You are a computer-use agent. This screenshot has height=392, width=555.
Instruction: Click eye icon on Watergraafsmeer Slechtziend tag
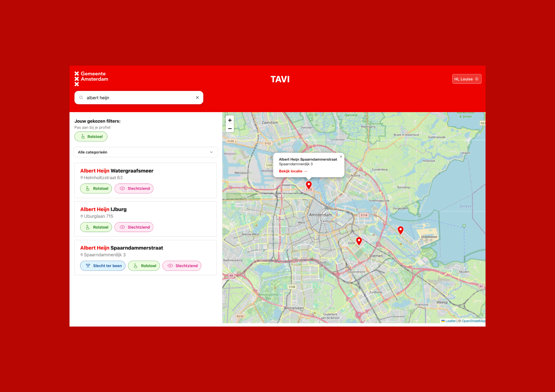[x=122, y=188]
